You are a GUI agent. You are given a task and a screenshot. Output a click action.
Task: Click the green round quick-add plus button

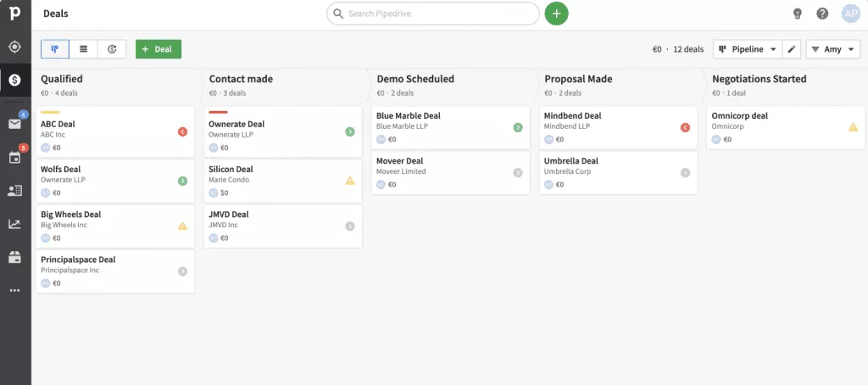(x=556, y=14)
